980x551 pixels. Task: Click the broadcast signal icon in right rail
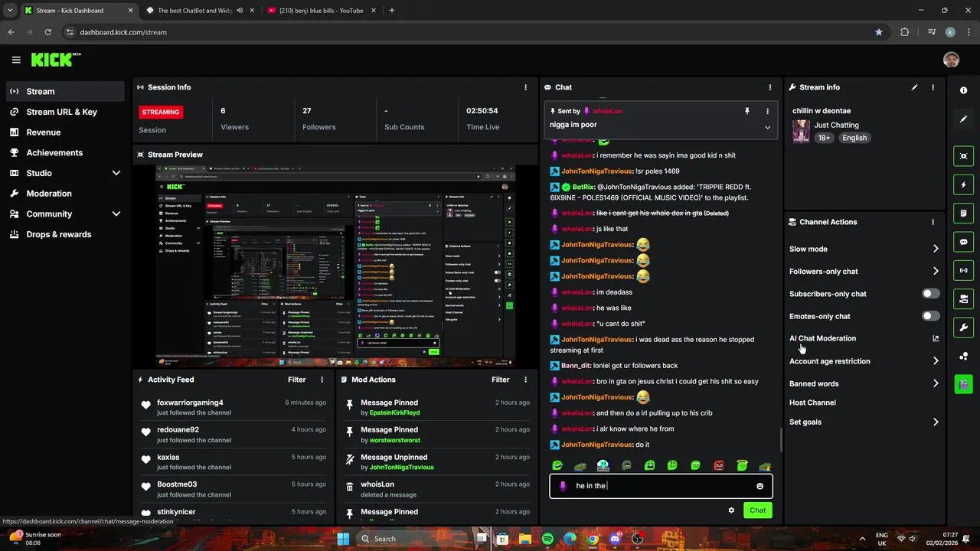[x=963, y=270]
